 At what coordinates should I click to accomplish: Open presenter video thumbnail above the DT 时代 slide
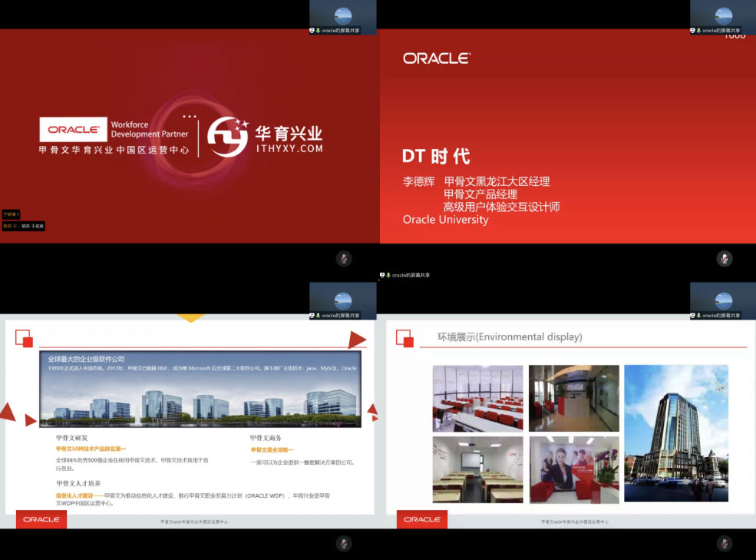tap(722, 14)
